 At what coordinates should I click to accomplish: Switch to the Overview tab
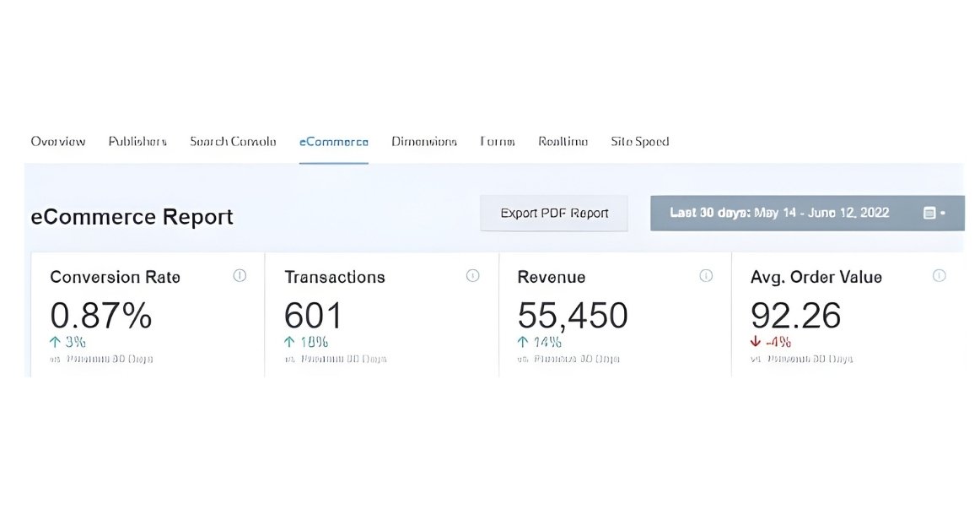pyautogui.click(x=58, y=142)
